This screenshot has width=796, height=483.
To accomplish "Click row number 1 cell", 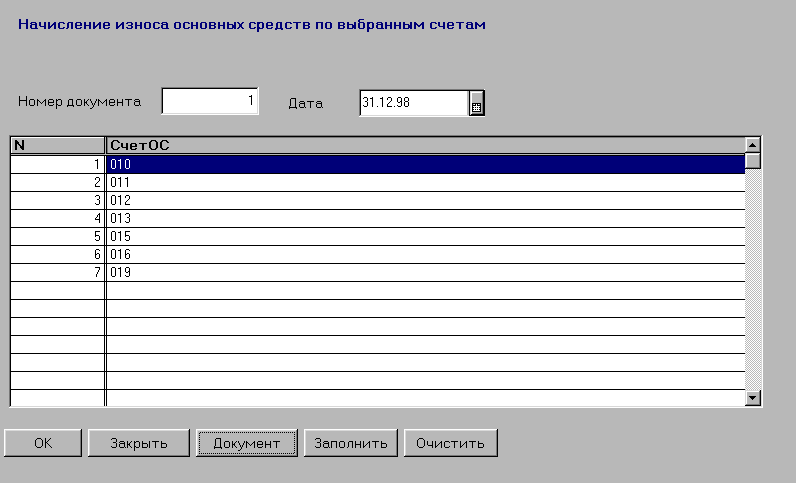I will coord(57,165).
